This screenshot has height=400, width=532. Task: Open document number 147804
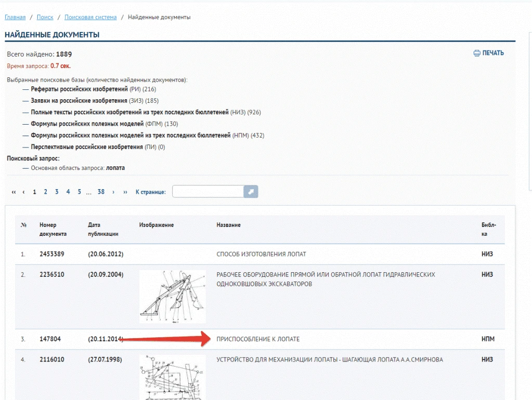click(x=50, y=339)
